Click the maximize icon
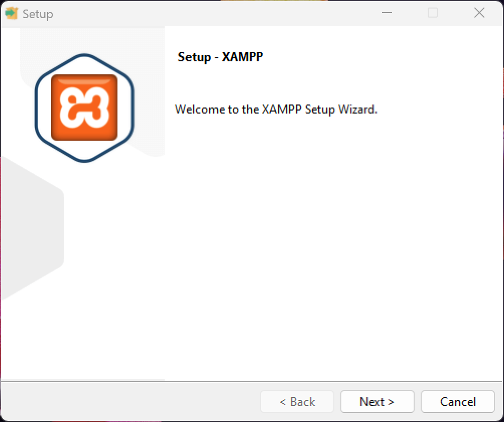The image size is (504, 422). point(432,13)
